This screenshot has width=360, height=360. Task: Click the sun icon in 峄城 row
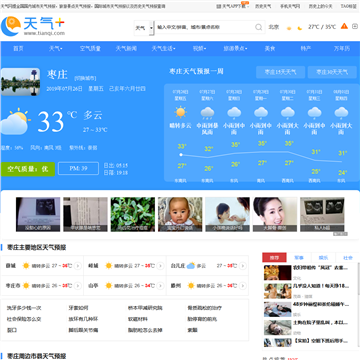click(108, 266)
